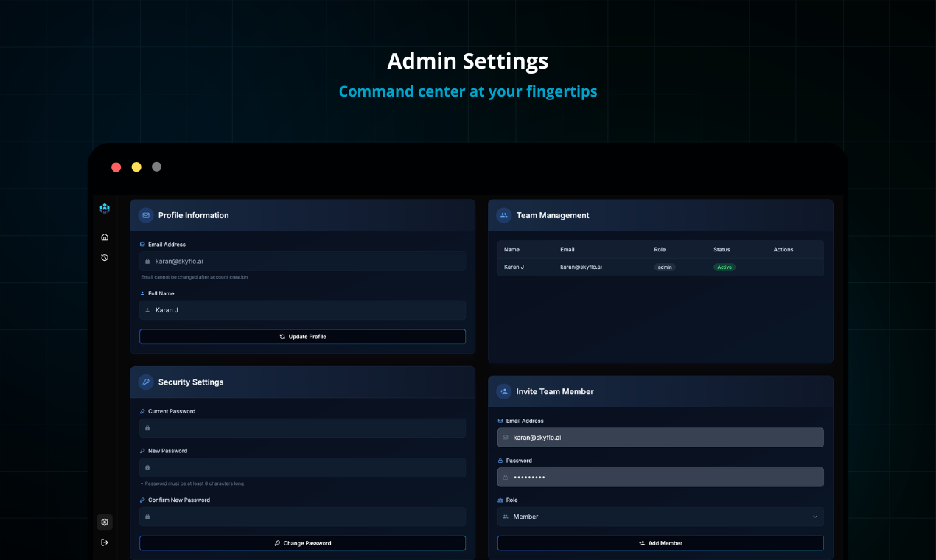The image size is (936, 560).
Task: Click Security Settings key header icon
Action: [x=146, y=382]
